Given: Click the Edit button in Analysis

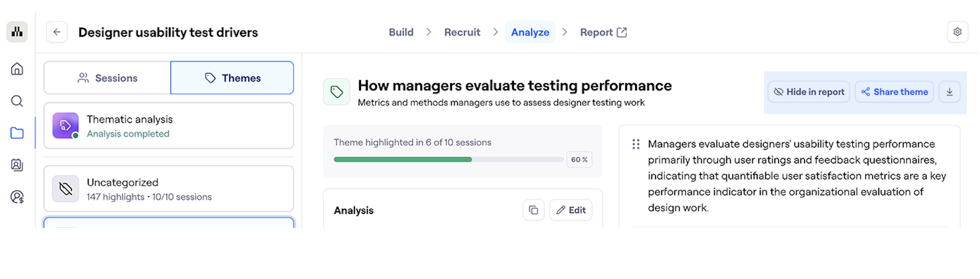Looking at the screenshot, I should (571, 210).
